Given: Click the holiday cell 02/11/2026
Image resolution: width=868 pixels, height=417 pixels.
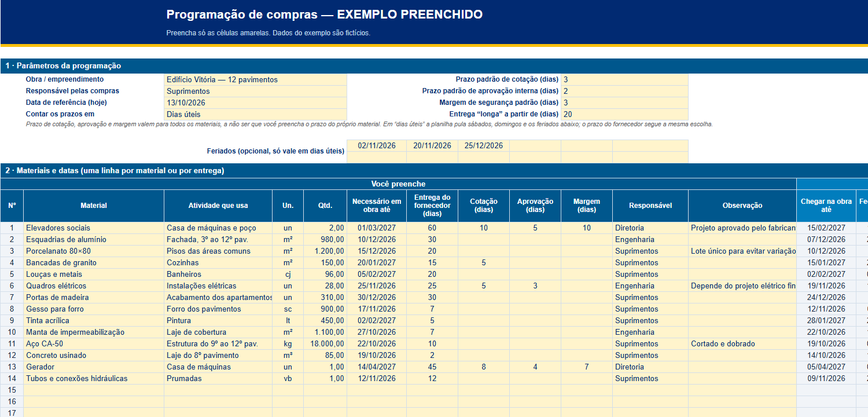Looking at the screenshot, I should 377,145.
